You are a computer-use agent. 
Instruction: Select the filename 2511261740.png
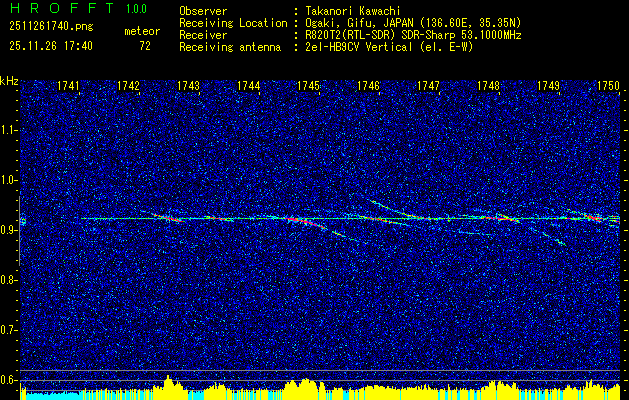coord(51,27)
